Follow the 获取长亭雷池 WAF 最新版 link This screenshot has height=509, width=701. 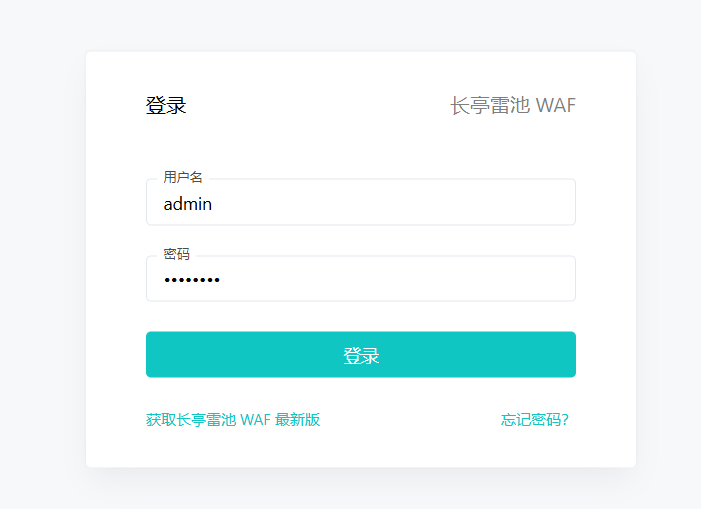pyautogui.click(x=233, y=420)
